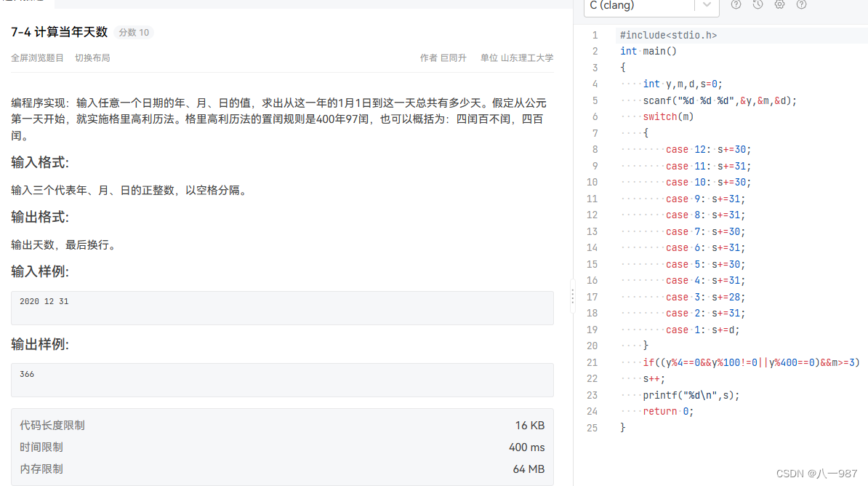Click the 全屏浏览题目 link
The height and width of the screenshot is (486, 868).
coord(37,57)
